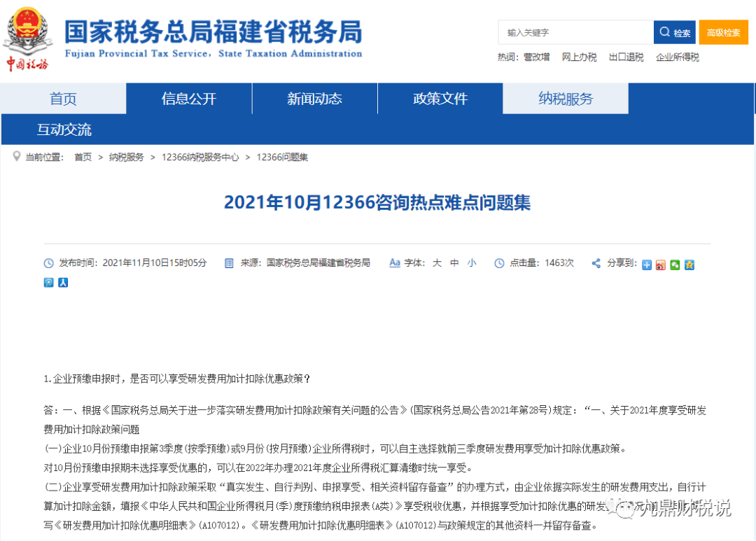Open the 政策文件 navigation tab

[x=440, y=99]
